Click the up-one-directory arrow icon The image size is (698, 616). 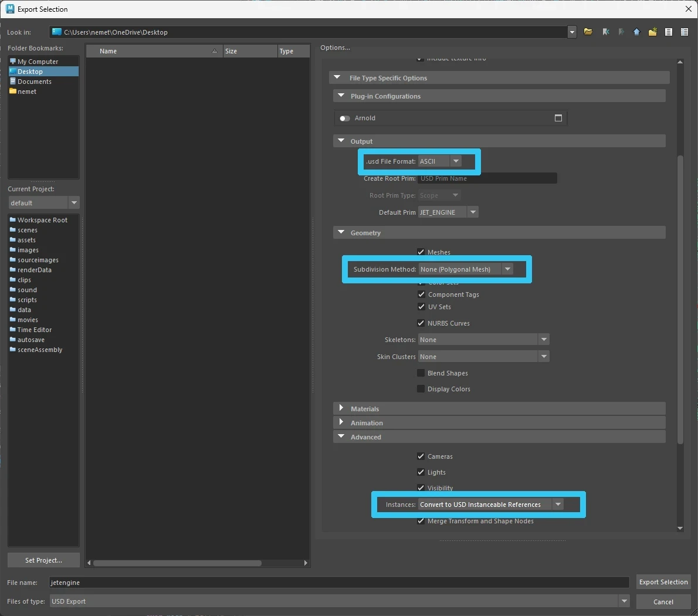(x=636, y=32)
